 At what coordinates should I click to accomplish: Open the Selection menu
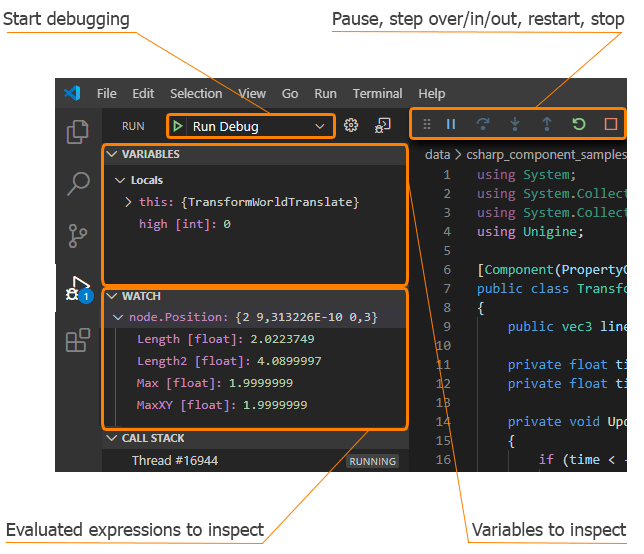point(196,94)
